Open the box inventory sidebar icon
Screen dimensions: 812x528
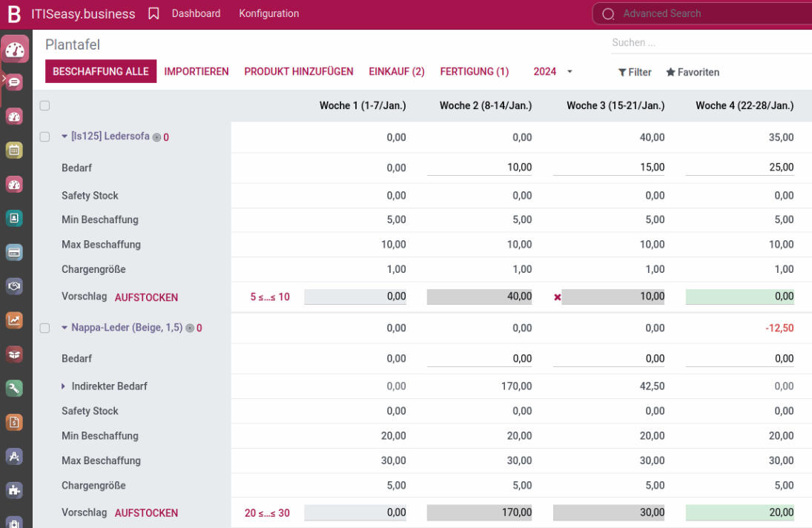click(14, 354)
